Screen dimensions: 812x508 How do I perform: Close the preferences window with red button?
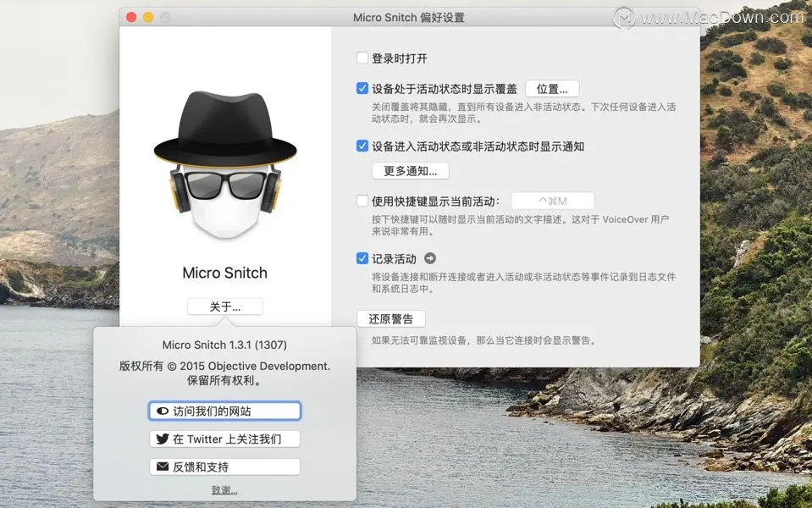(x=131, y=17)
